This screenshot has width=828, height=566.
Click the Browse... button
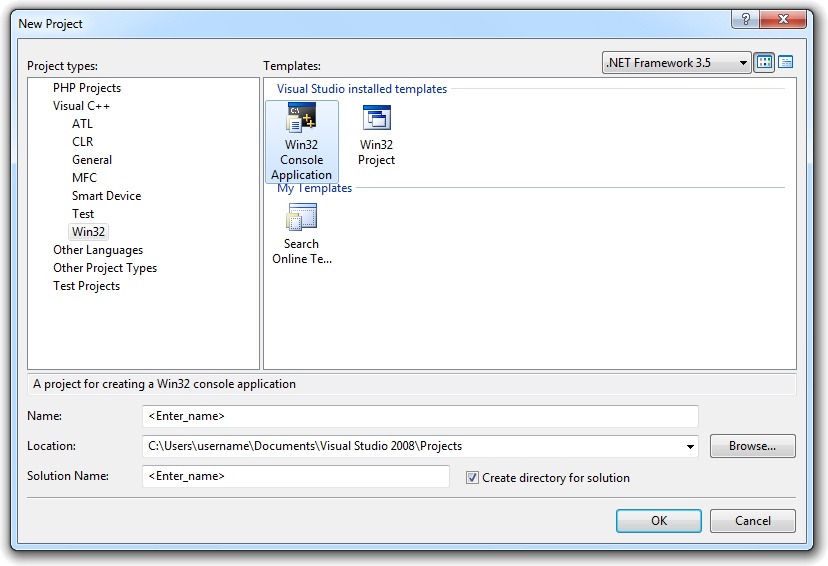click(752, 446)
